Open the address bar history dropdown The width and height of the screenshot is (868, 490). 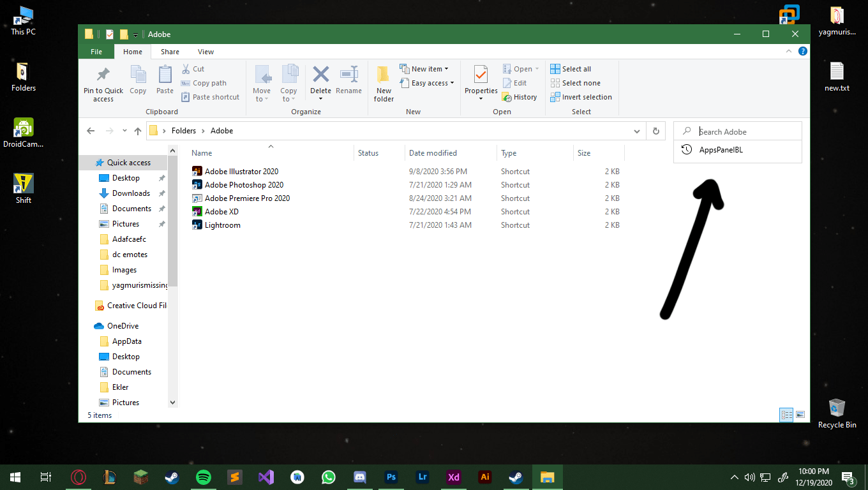637,131
